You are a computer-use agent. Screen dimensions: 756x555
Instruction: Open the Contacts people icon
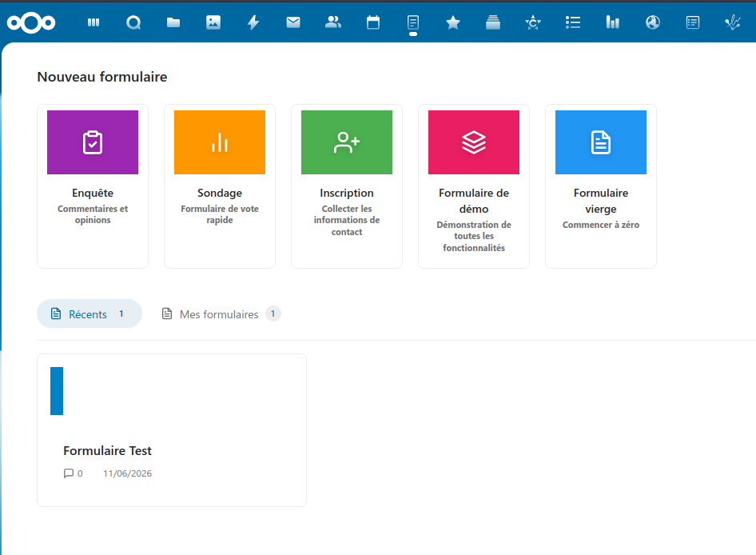tap(333, 22)
